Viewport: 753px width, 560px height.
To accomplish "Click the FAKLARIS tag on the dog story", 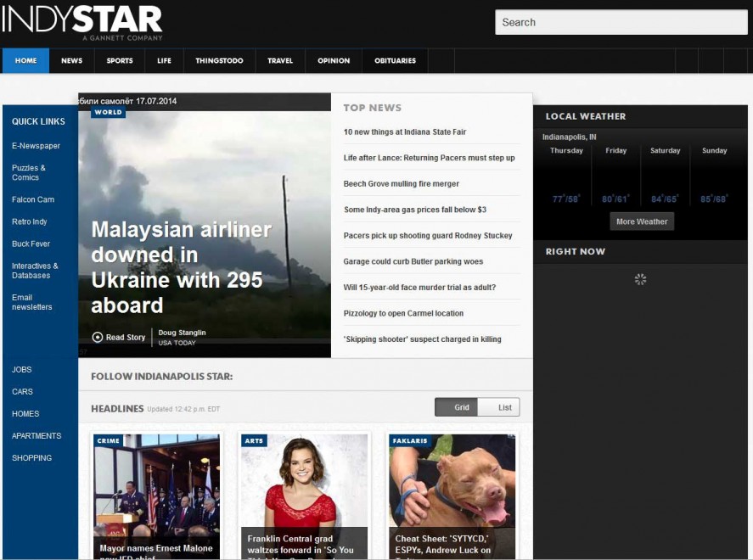I will [410, 440].
